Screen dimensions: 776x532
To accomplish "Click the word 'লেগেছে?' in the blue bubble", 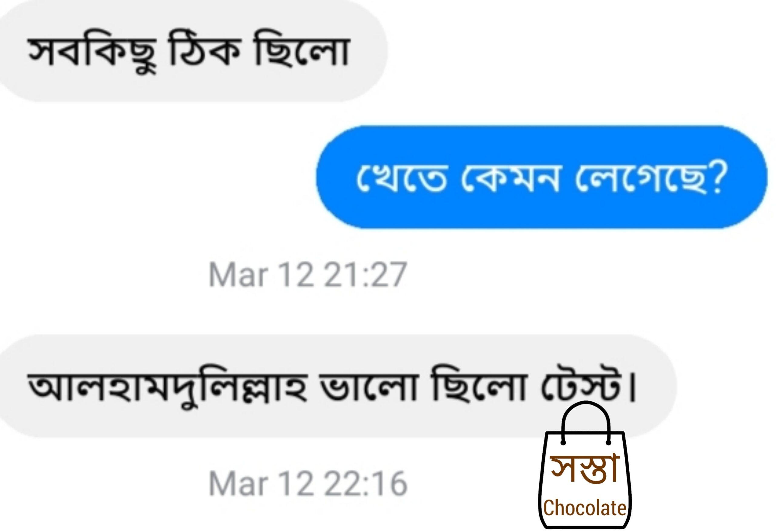I will pyautogui.click(x=651, y=178).
